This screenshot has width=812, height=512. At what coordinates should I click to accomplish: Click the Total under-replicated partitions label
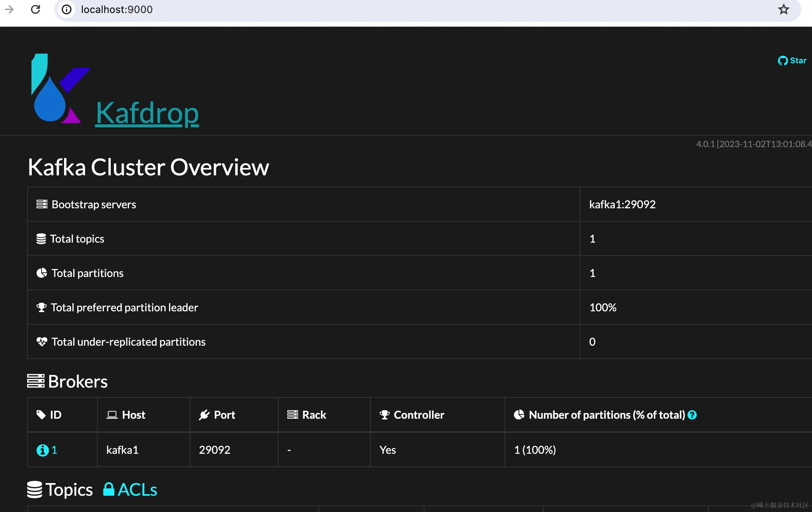coord(128,342)
